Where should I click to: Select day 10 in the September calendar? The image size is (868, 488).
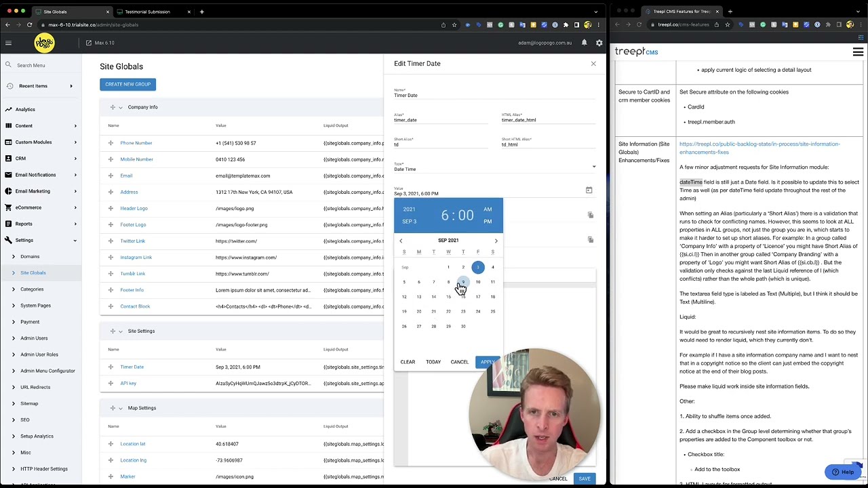pyautogui.click(x=478, y=282)
